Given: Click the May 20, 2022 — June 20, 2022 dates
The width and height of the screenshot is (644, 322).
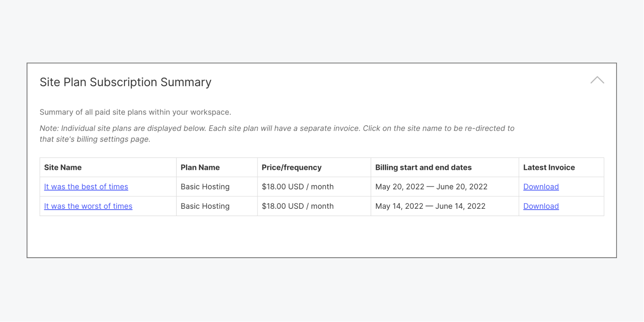Looking at the screenshot, I should [x=431, y=187].
